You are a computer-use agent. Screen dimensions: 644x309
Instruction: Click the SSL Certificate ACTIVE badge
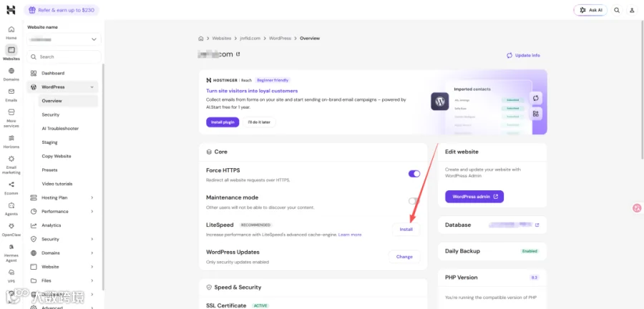(x=260, y=305)
